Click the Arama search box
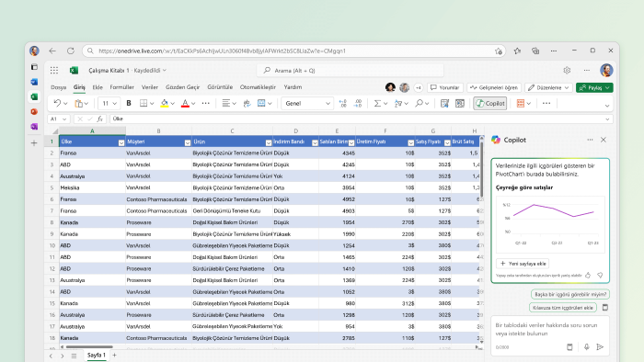 pos(350,71)
